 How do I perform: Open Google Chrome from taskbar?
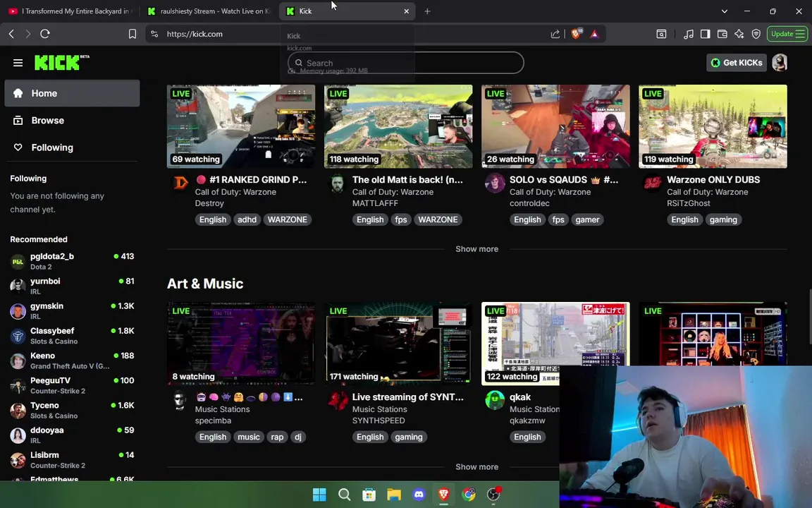point(469,495)
